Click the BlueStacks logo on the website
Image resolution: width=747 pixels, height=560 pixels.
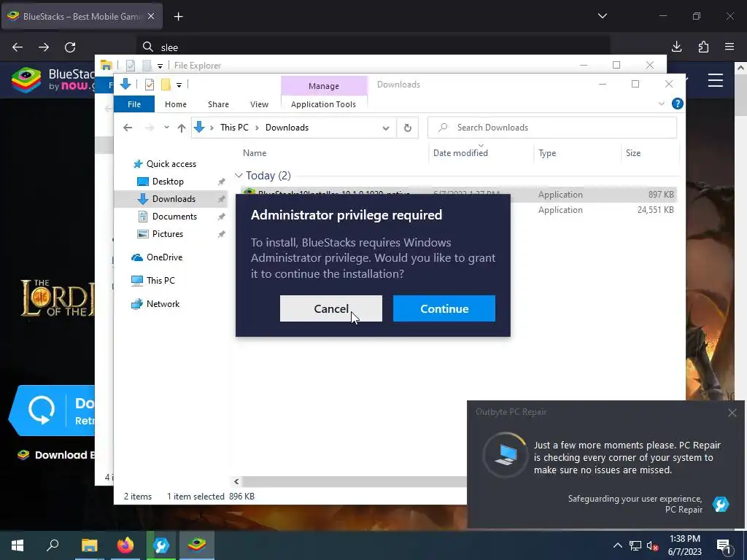(52, 80)
